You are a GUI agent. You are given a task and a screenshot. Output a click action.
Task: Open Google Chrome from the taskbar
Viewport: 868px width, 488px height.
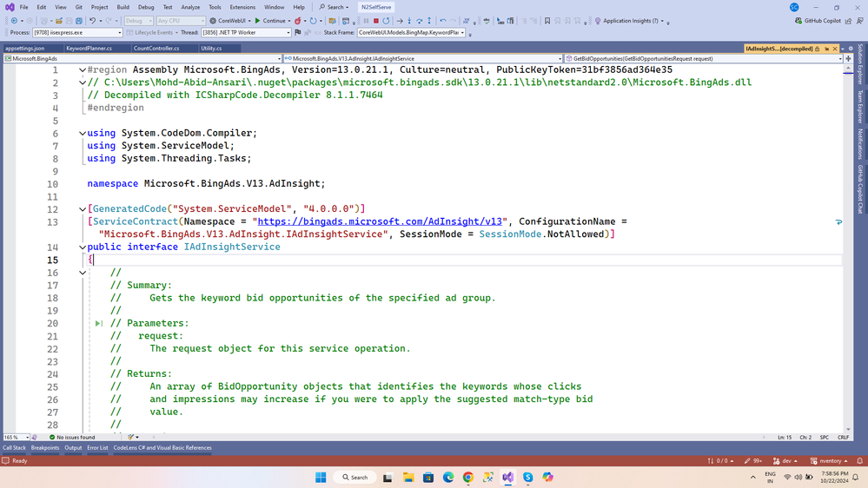click(468, 477)
